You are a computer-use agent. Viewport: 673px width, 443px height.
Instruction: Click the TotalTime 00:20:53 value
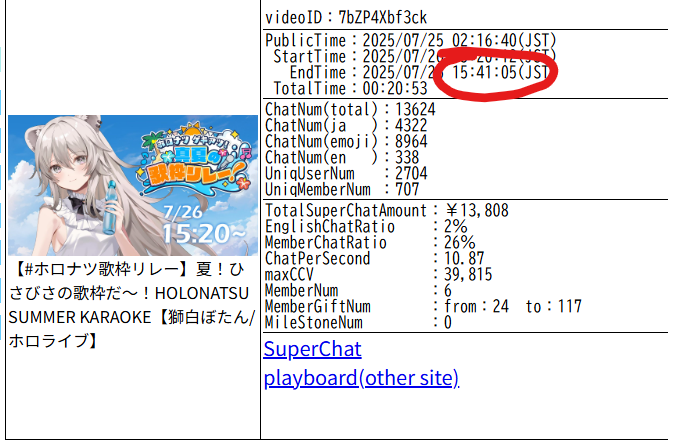(x=395, y=88)
